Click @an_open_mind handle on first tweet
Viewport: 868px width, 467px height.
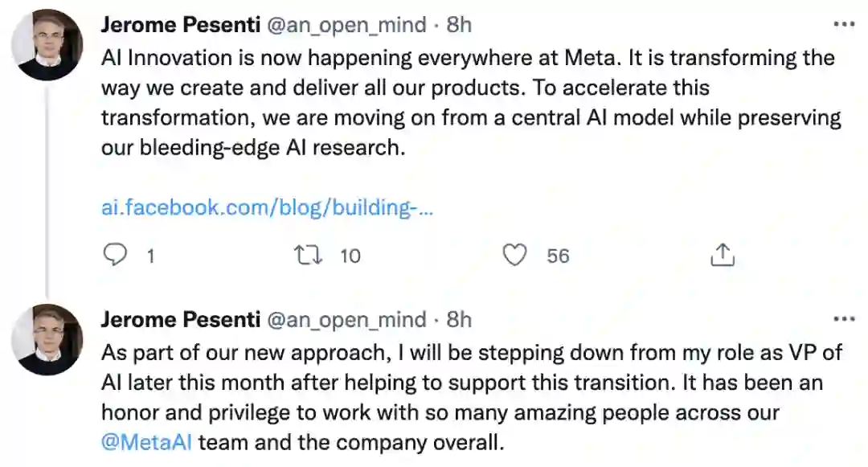[x=346, y=25]
